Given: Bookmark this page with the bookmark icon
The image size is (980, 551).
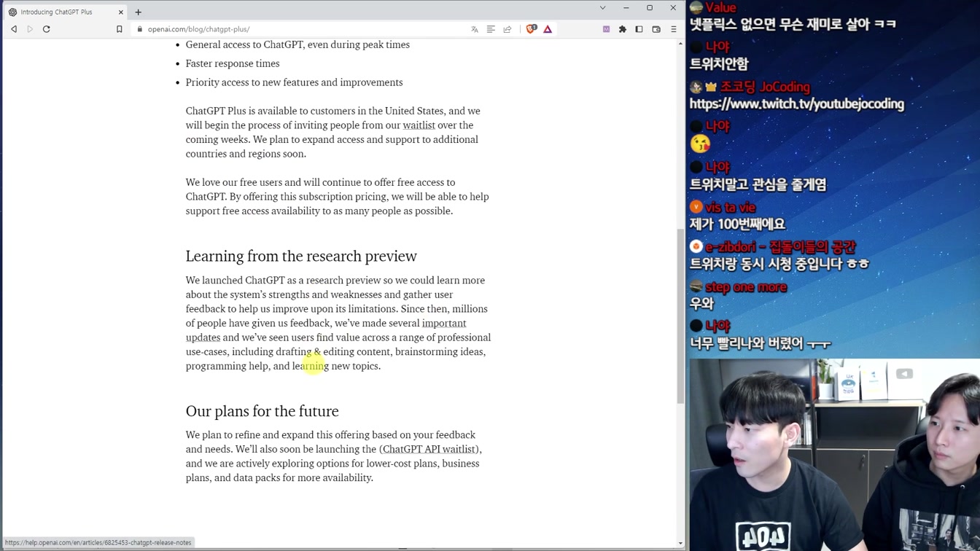Looking at the screenshot, I should pyautogui.click(x=120, y=29).
